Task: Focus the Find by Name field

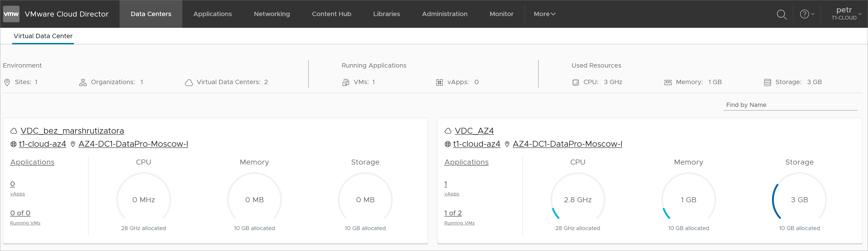Action: click(x=790, y=105)
